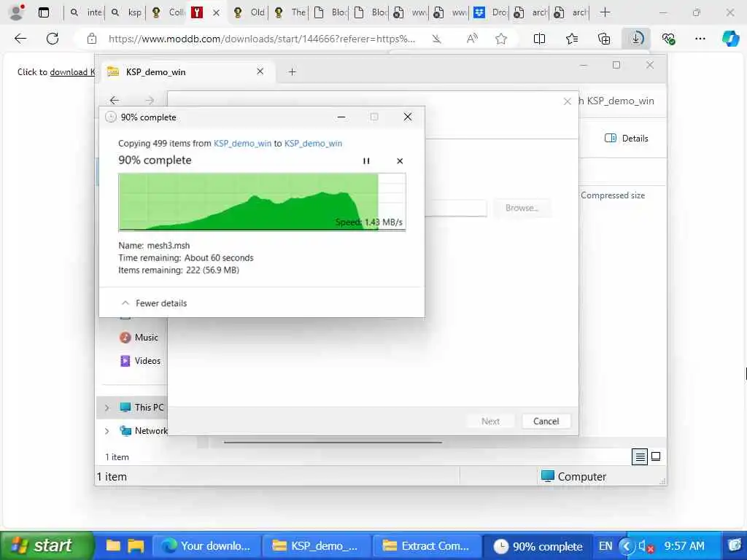Collapse the dialog using Fewer details

pyautogui.click(x=155, y=303)
